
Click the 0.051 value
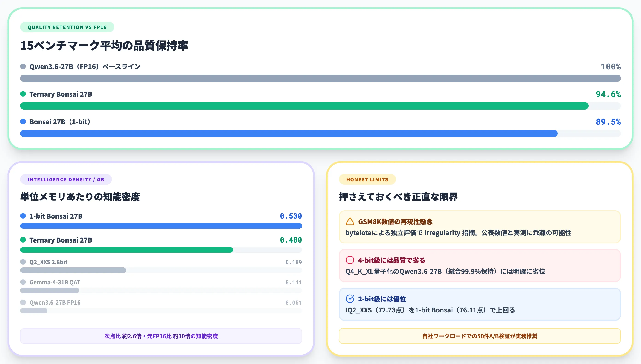pyautogui.click(x=294, y=303)
